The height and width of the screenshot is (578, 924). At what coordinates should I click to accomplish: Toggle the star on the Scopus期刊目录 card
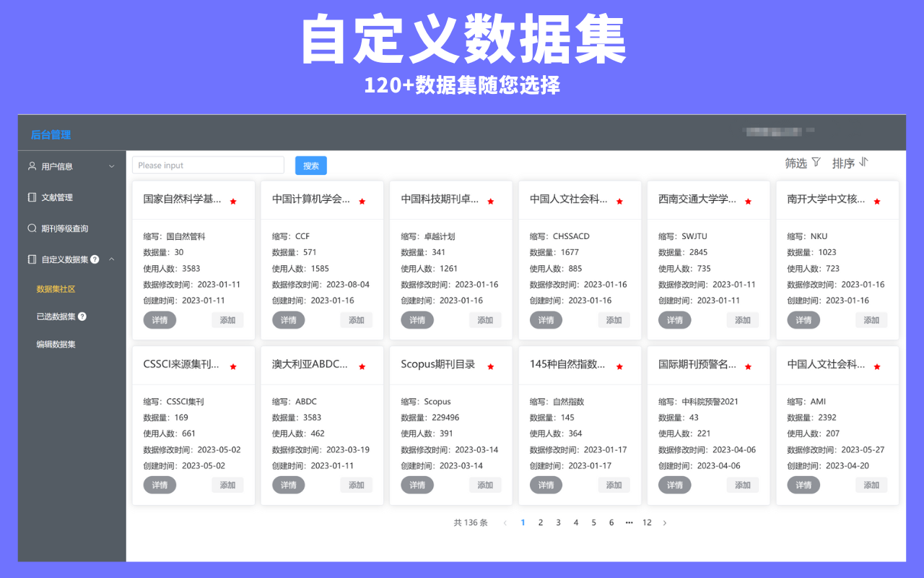491,366
